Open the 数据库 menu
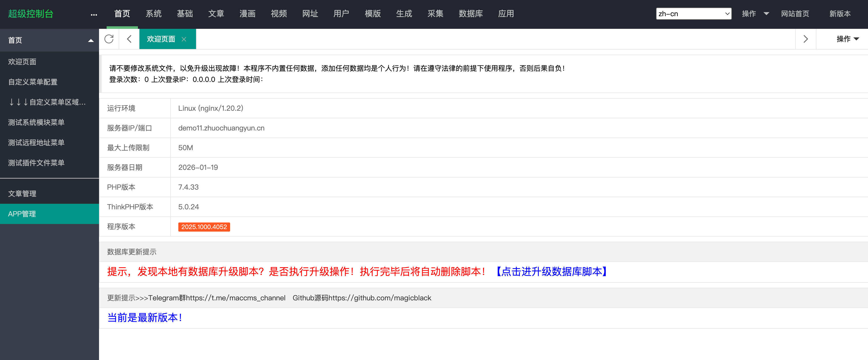This screenshot has width=868, height=360. click(471, 14)
